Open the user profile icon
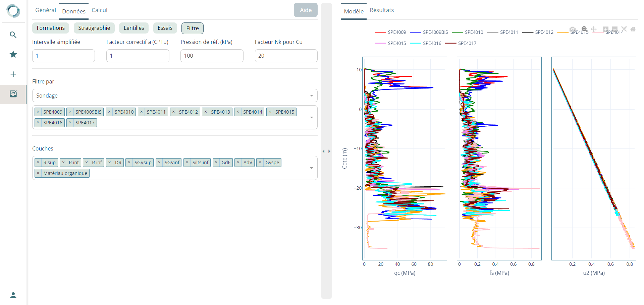 point(13,295)
